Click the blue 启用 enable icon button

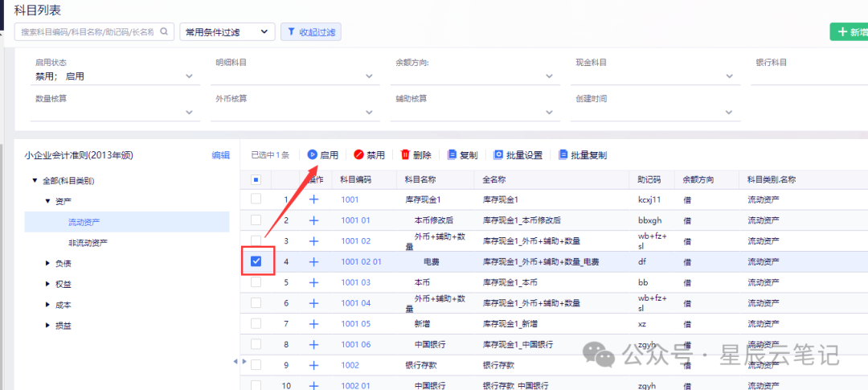click(x=312, y=155)
